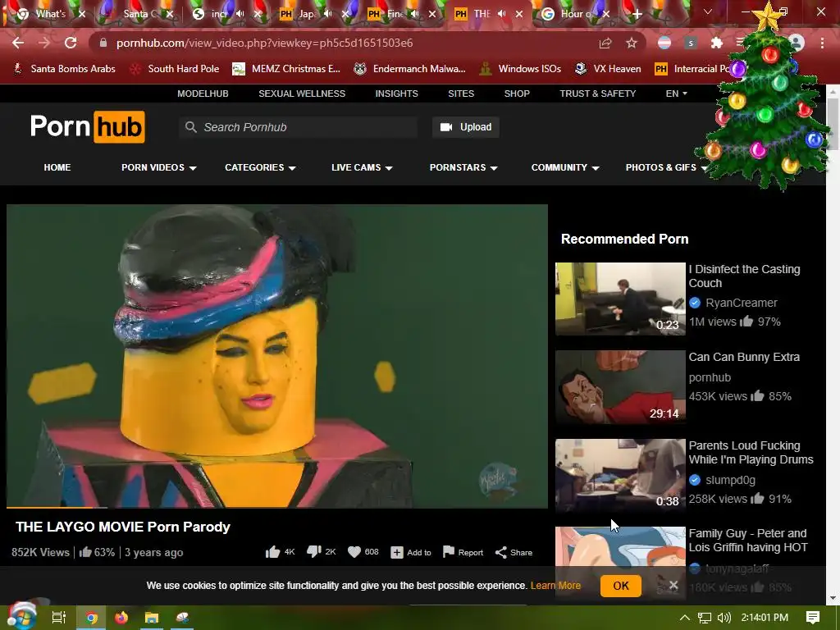Open the Chrome three-dot menu
Image resolution: width=840 pixels, height=630 pixels.
point(822,43)
